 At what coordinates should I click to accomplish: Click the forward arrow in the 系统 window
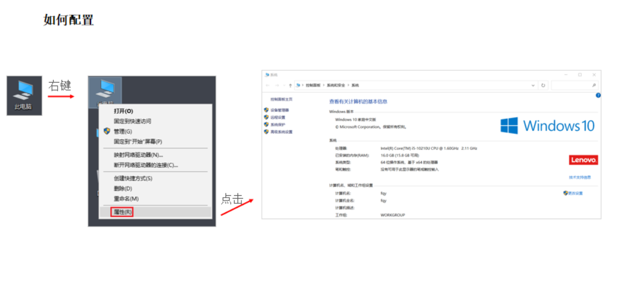pyautogui.click(x=276, y=85)
